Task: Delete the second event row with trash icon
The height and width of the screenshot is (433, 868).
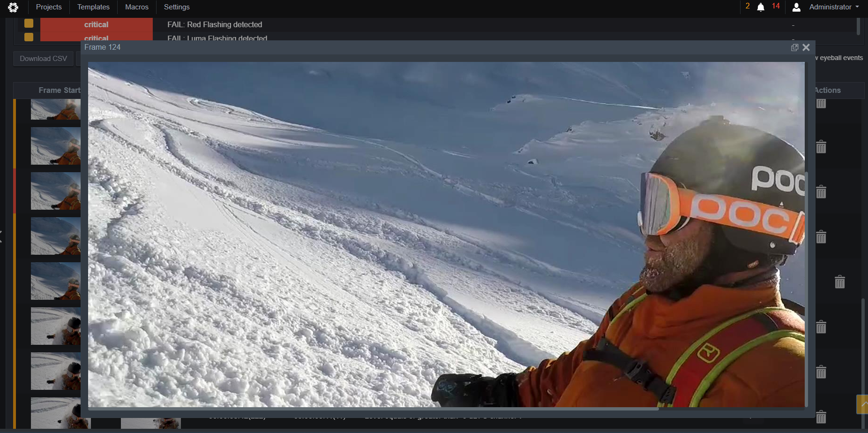Action: [821, 147]
